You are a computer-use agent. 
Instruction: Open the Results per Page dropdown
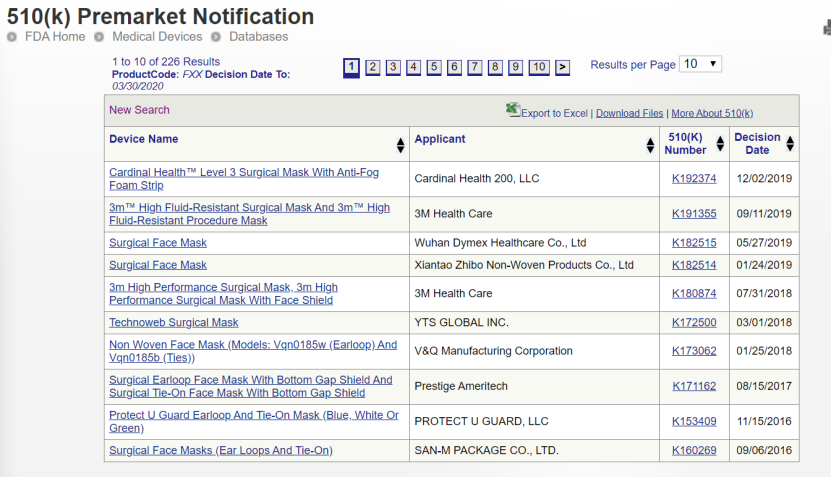(x=700, y=64)
